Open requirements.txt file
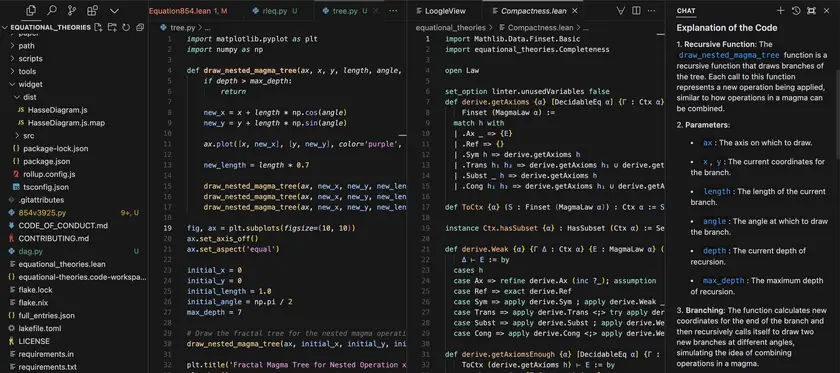840x373 pixels. 74,368
